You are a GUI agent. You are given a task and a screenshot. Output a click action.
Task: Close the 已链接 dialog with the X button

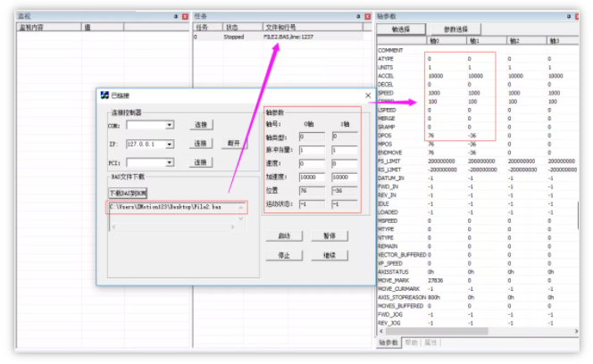click(368, 95)
